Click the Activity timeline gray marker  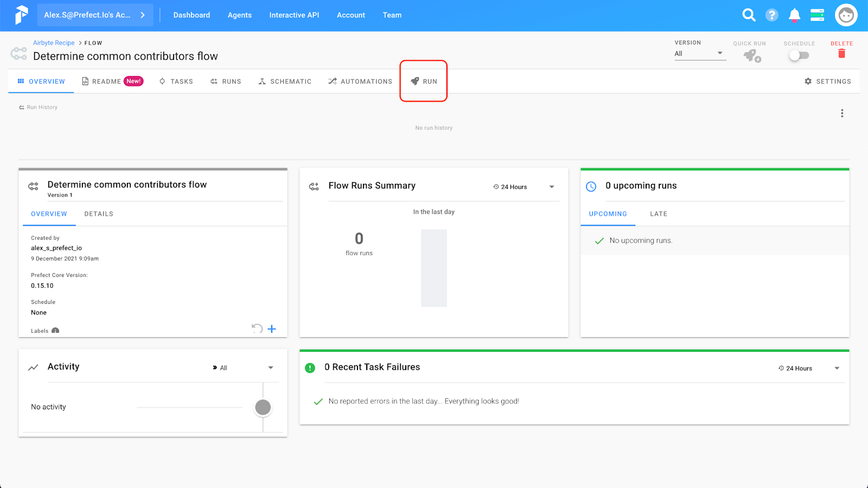point(263,407)
